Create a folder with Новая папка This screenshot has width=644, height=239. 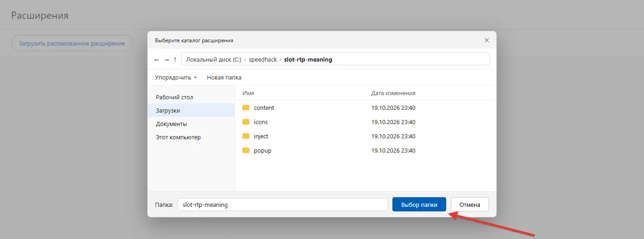click(x=224, y=78)
